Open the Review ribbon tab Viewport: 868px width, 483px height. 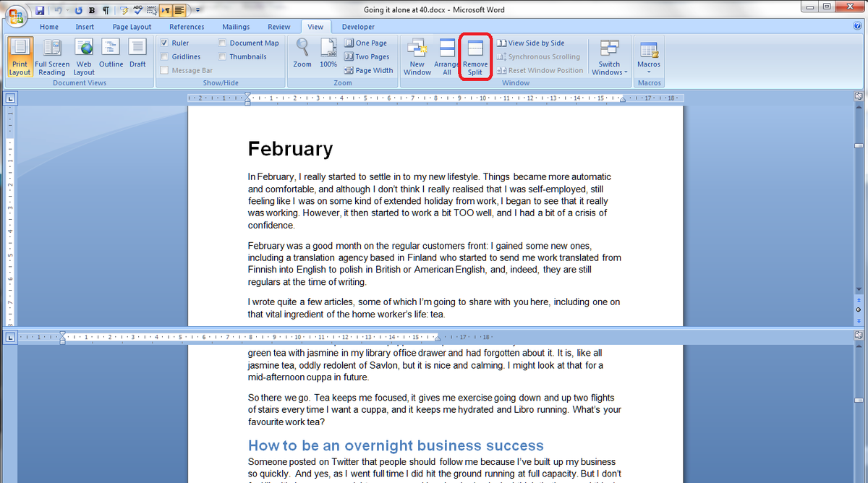click(x=278, y=27)
